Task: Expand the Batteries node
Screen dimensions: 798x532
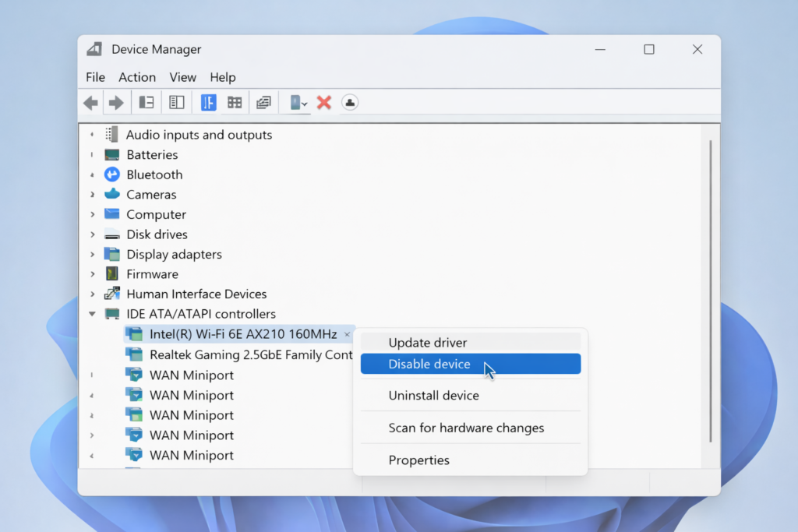Action: [92, 155]
